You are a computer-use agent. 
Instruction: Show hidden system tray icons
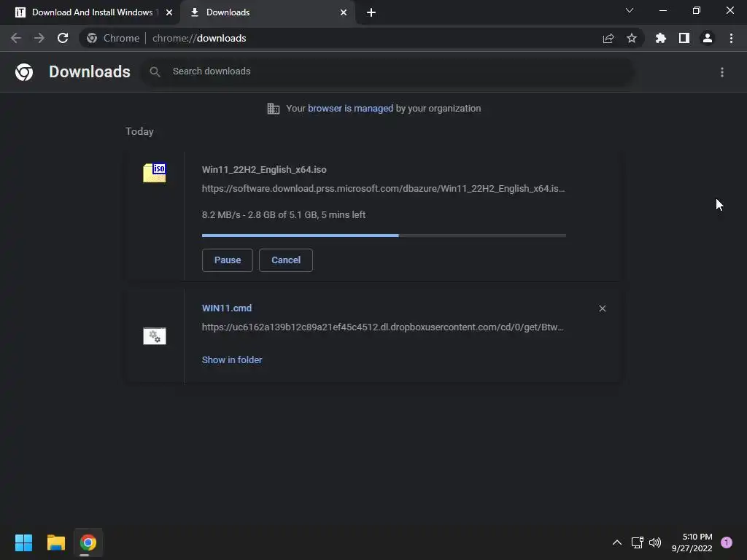point(617,542)
